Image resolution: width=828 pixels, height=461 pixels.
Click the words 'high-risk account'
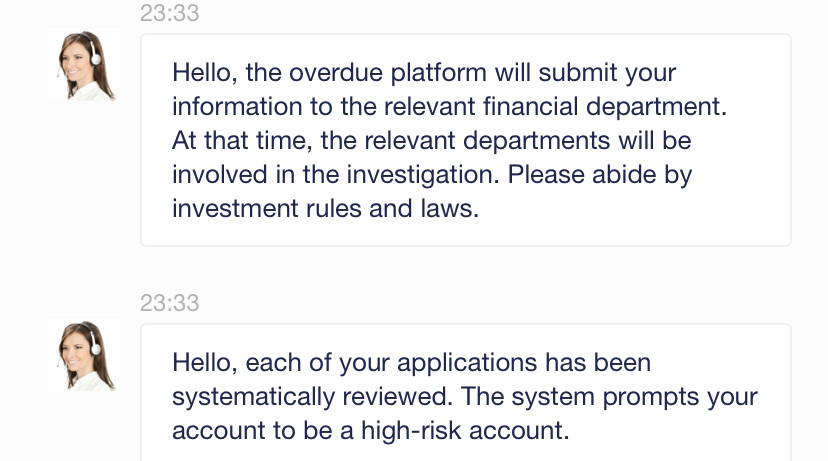click(463, 431)
